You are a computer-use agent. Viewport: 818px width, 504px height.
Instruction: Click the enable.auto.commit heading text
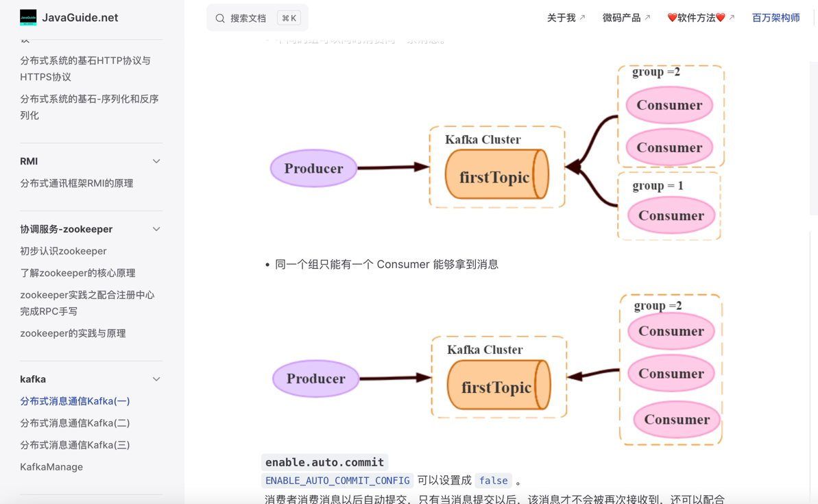324,462
